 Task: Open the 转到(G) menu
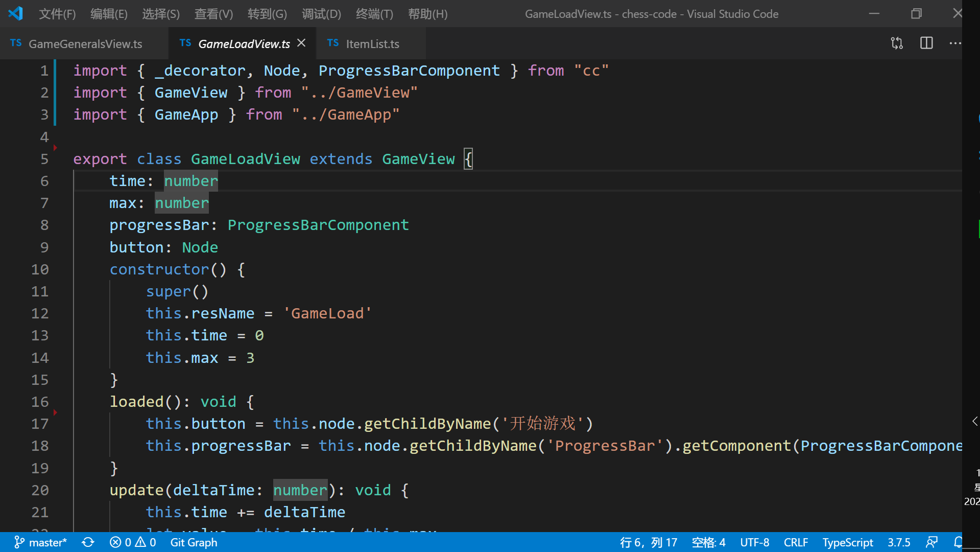tap(267, 14)
